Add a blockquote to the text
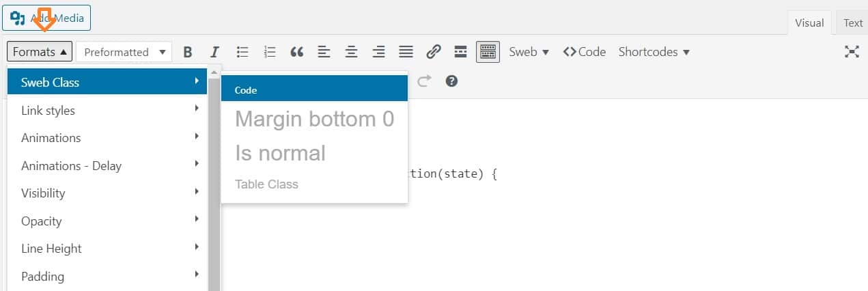This screenshot has width=868, height=291. [x=296, y=52]
